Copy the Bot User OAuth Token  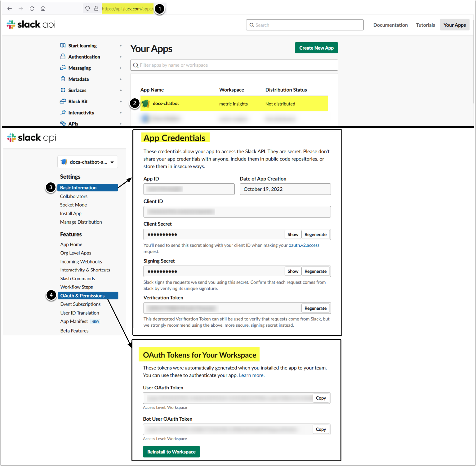pyautogui.click(x=321, y=429)
